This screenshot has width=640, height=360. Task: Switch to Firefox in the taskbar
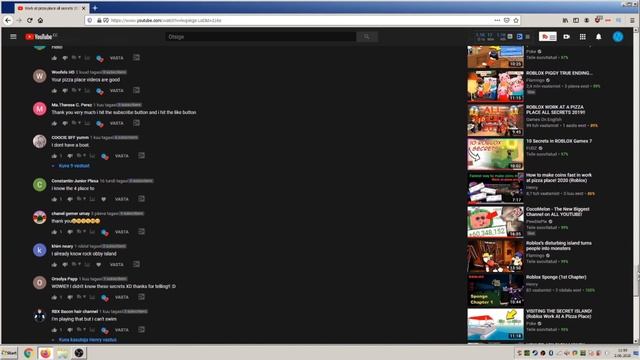pyautogui.click(x=45, y=353)
